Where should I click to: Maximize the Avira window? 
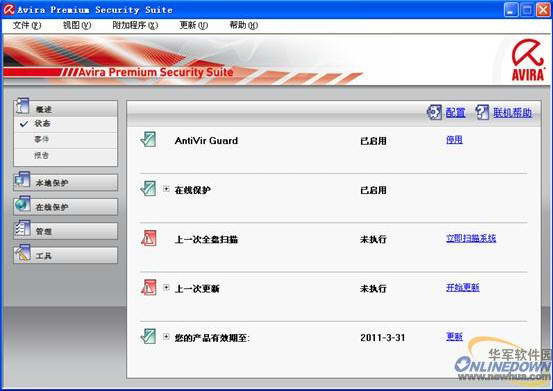coord(527,10)
